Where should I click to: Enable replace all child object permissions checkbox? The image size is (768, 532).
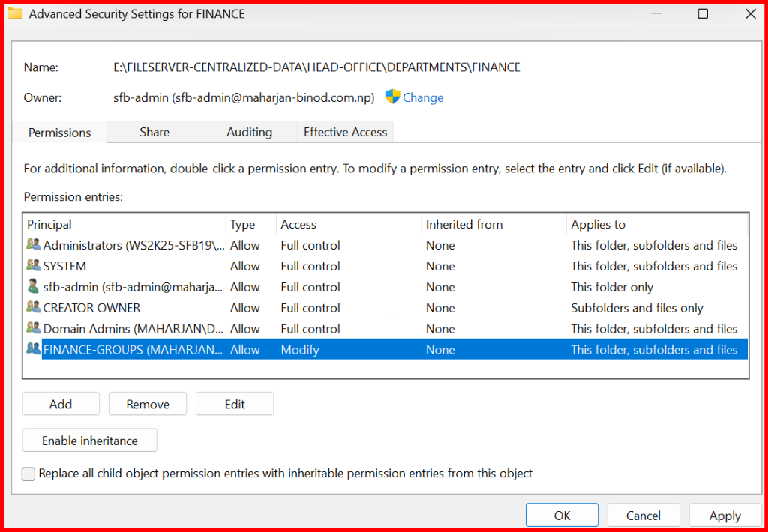pos(28,474)
